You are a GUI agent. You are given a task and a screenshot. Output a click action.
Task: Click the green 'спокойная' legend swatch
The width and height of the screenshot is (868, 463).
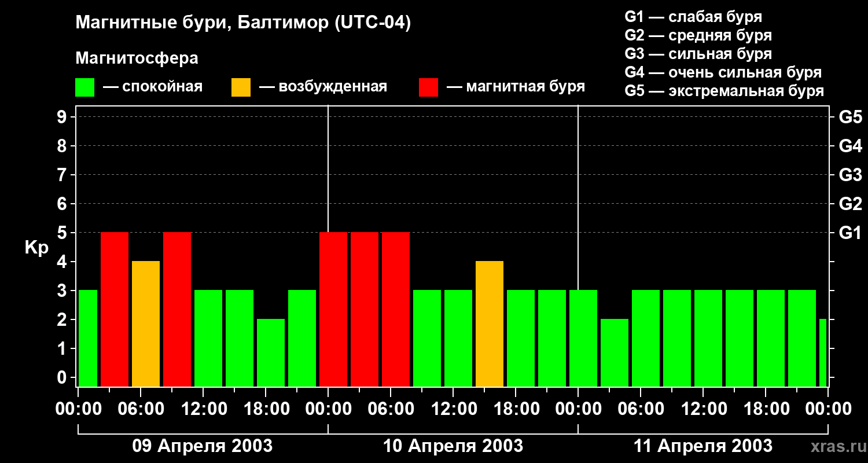(85, 87)
